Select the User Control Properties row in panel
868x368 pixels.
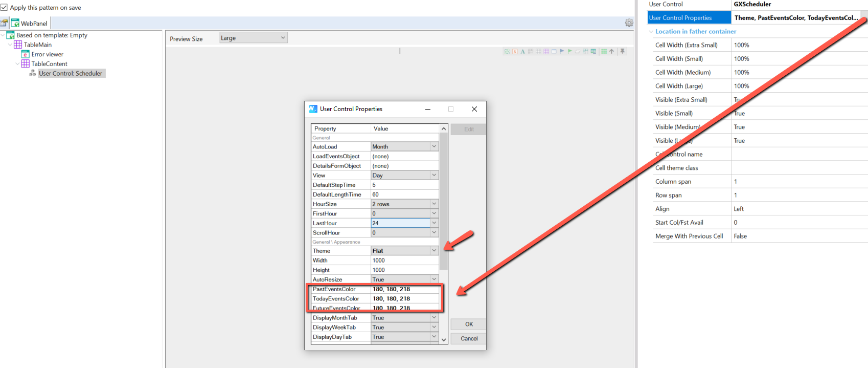pyautogui.click(x=758, y=17)
